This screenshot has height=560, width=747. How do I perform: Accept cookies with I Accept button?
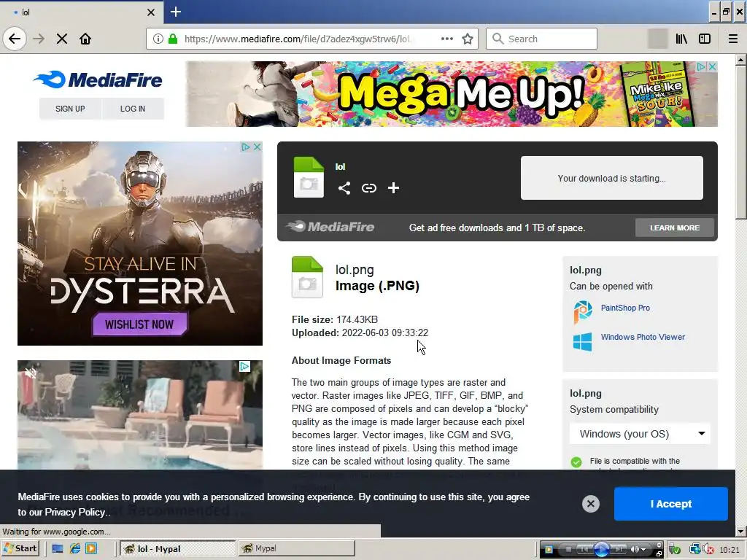click(671, 504)
